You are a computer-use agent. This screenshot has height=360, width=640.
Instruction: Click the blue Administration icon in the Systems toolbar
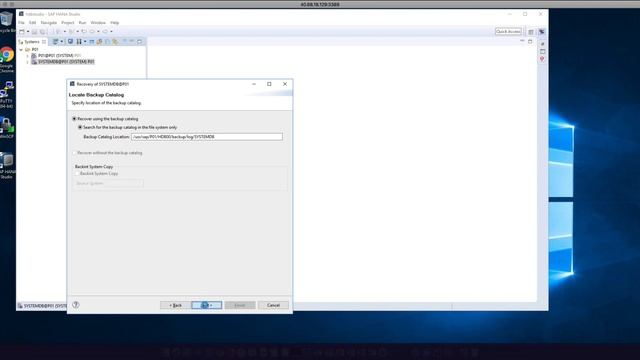pyautogui.click(x=70, y=41)
